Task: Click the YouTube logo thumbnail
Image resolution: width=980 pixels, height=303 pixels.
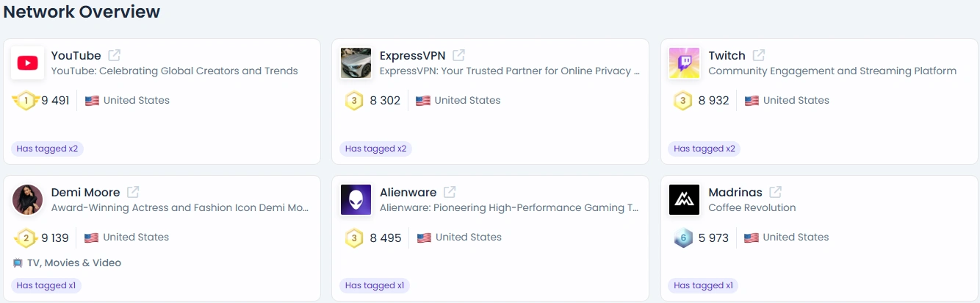Action: click(x=28, y=63)
